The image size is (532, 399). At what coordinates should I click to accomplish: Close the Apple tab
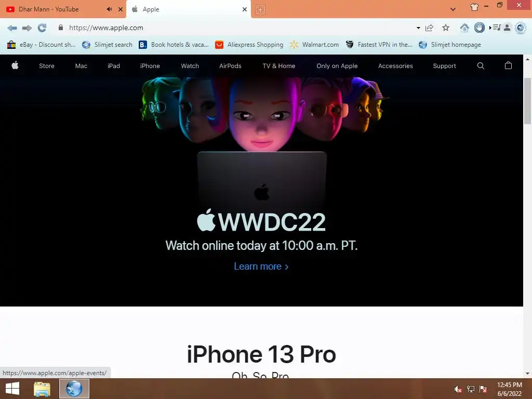point(245,9)
